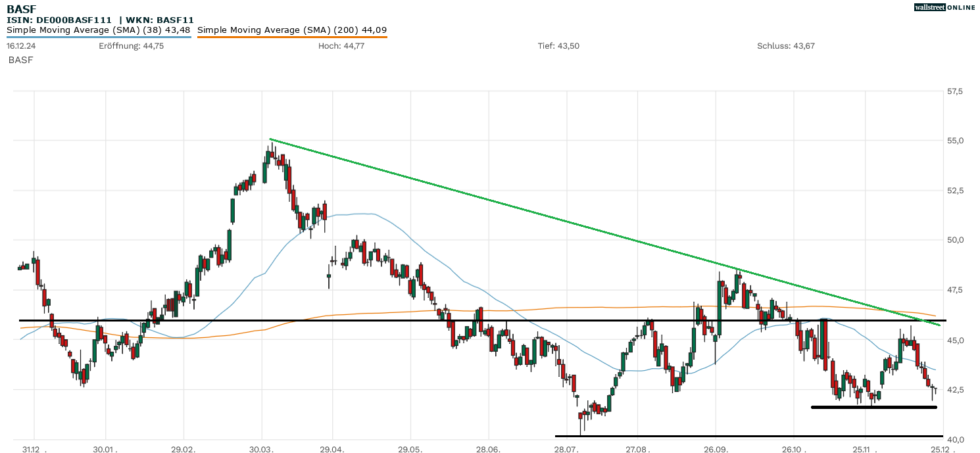This screenshot has height=453, width=980.
Task: Click the 25.11. date axis marker
Action: (864, 449)
